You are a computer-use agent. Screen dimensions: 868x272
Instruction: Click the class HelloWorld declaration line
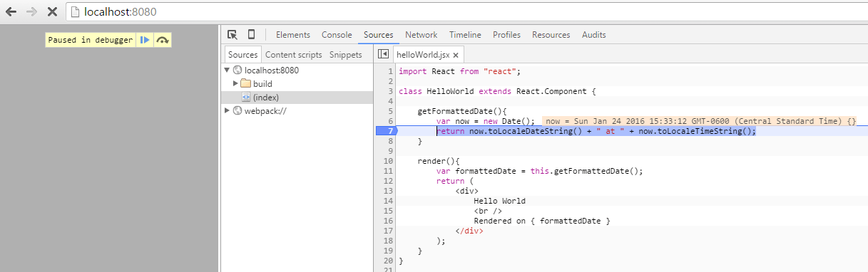497,91
